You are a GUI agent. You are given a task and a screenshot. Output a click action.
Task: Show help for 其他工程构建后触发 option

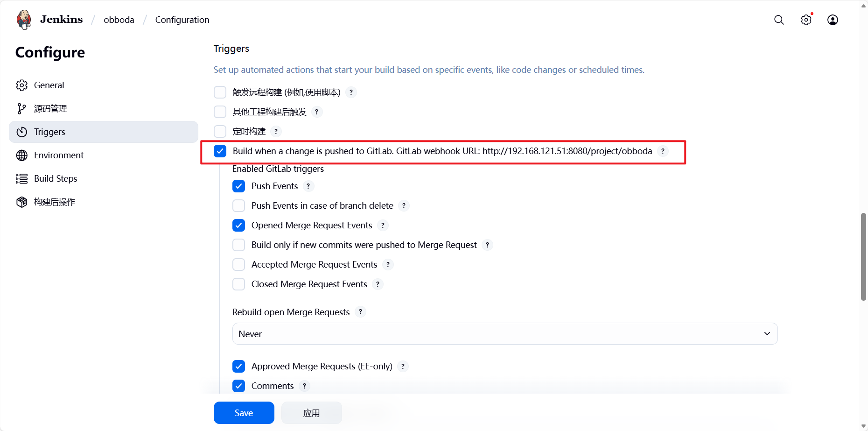[317, 112]
